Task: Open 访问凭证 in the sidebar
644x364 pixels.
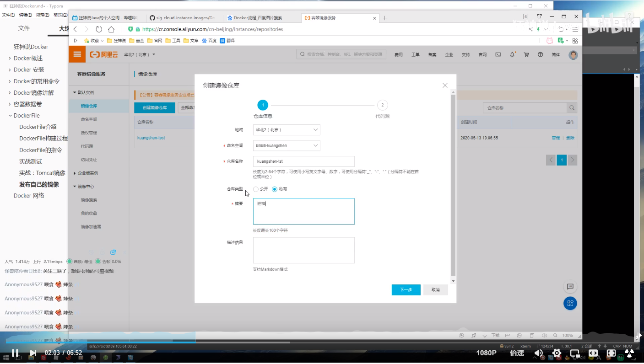Action: coord(89,160)
